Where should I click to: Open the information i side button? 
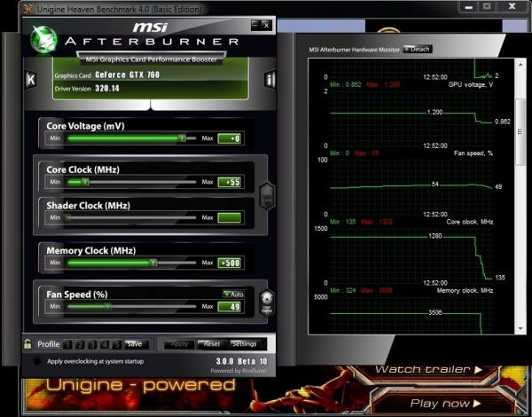tap(270, 80)
